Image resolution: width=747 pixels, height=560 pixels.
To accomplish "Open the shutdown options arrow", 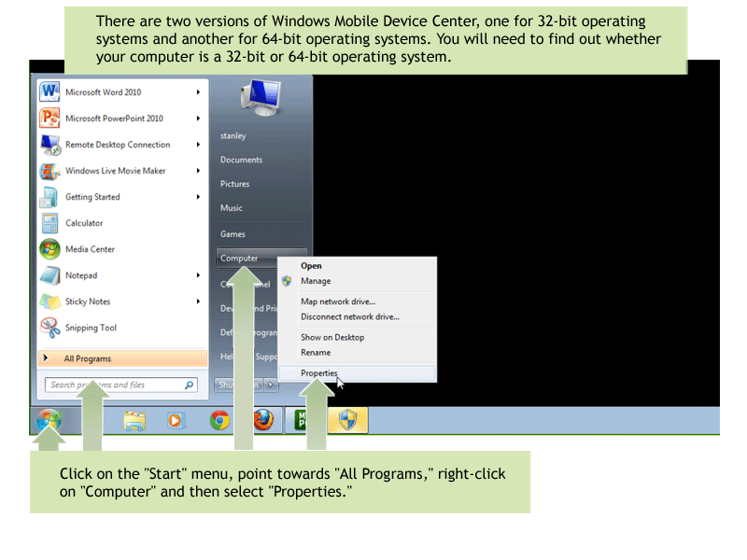I will coord(271,385).
